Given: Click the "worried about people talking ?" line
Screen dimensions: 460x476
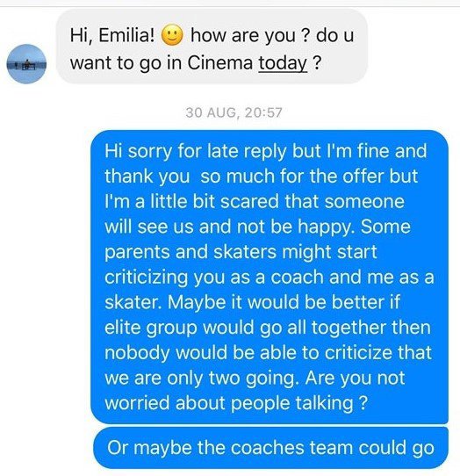Looking at the screenshot, I should pos(236,403).
